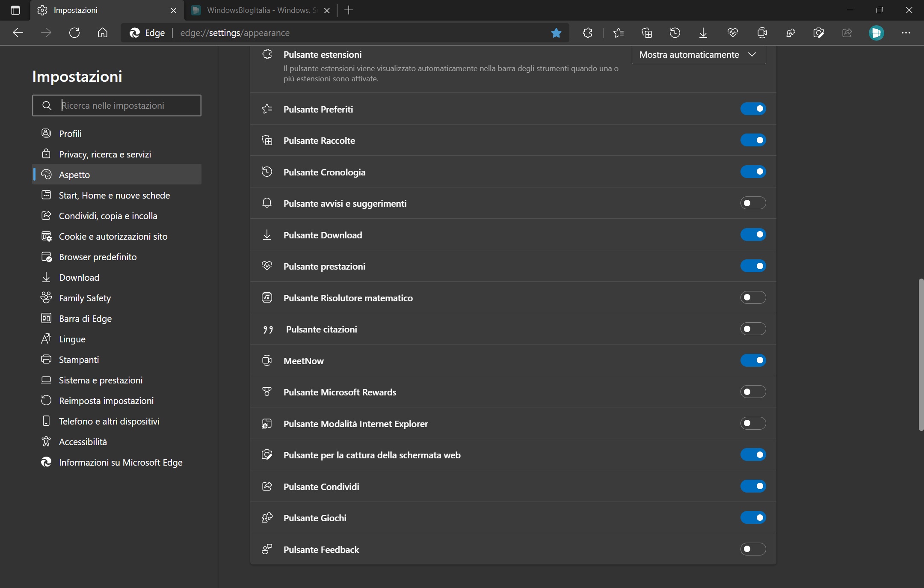This screenshot has width=924, height=588.
Task: Open the Performance heart toolbar button
Action: coord(733,33)
